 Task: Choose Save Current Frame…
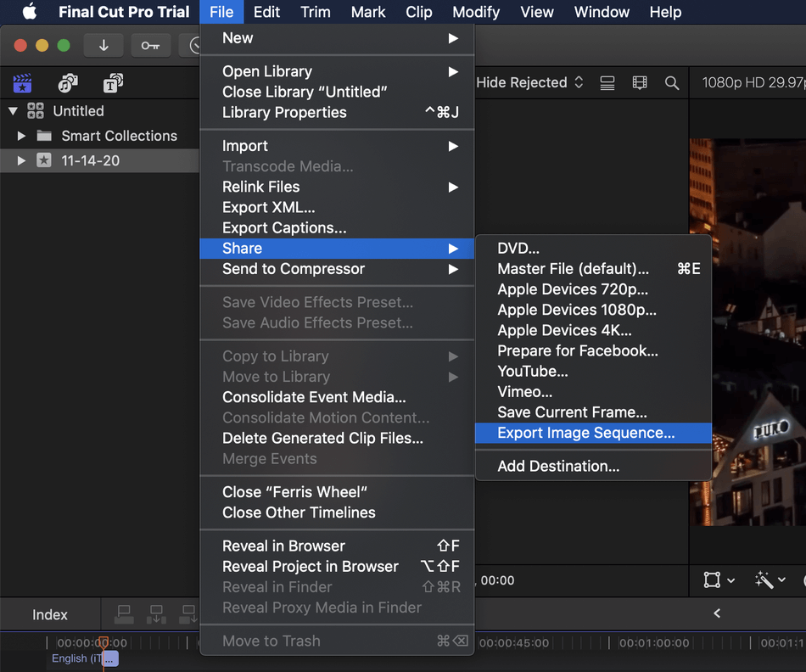click(x=594, y=412)
